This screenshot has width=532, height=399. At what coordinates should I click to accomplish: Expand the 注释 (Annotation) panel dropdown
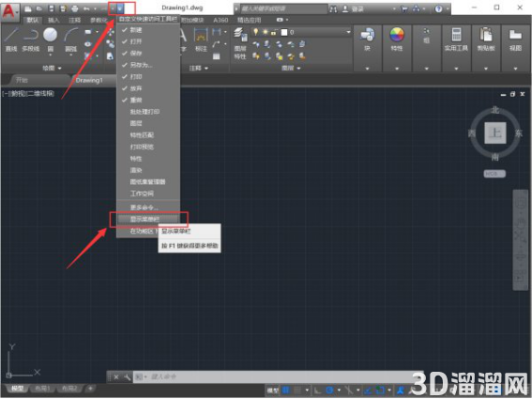point(199,69)
